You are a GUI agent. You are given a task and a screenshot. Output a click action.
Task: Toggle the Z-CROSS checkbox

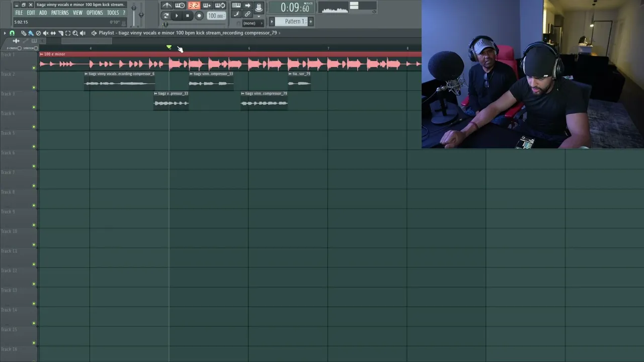[x=20, y=48]
